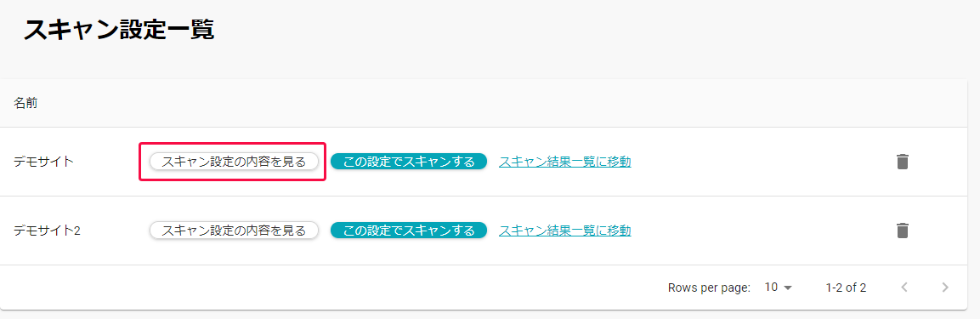
Task: Go to the previous page chevron
Action: pos(904,288)
